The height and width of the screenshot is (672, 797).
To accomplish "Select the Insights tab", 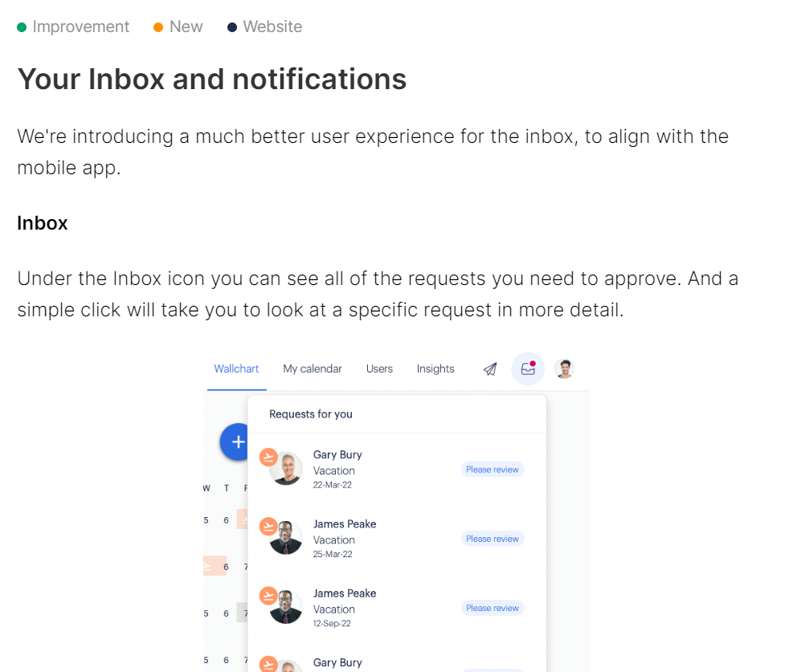I will [435, 369].
